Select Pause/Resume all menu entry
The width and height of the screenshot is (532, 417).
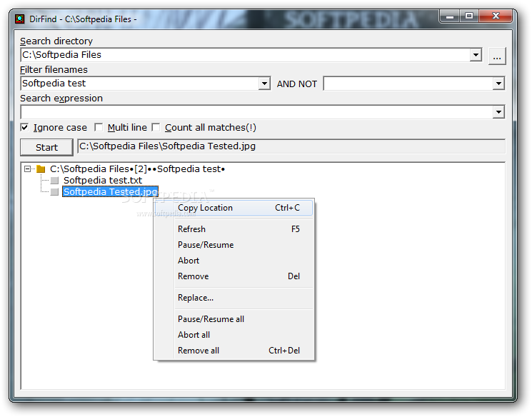pyautogui.click(x=234, y=319)
